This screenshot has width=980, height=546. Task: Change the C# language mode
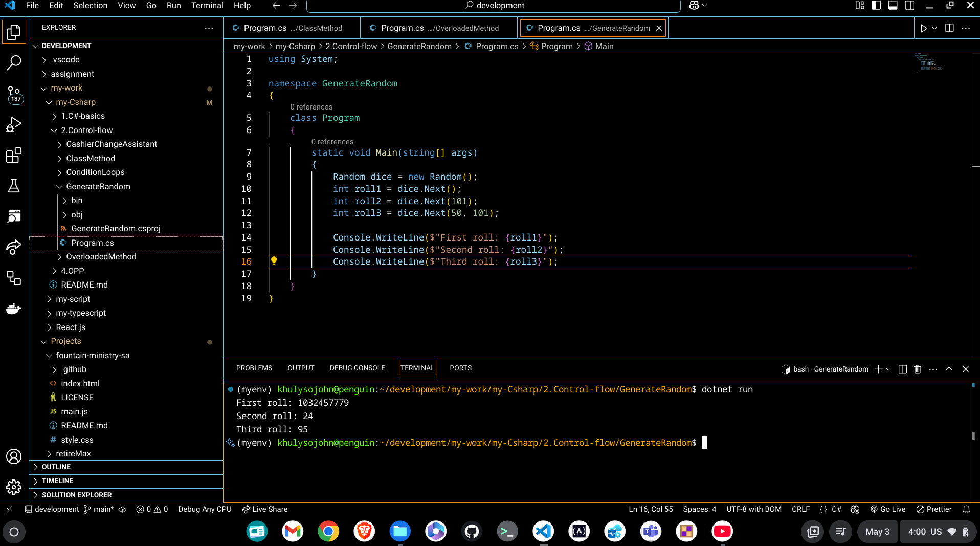836,509
